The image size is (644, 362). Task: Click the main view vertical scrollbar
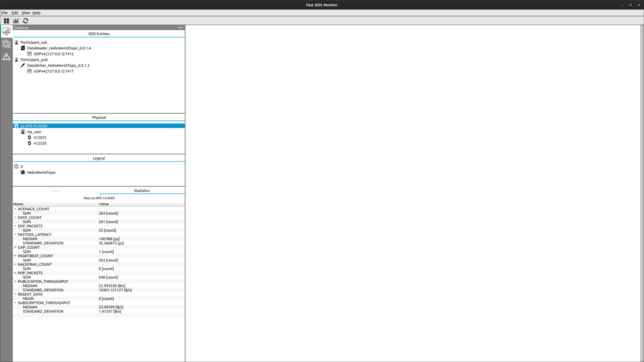pyautogui.click(x=642, y=193)
